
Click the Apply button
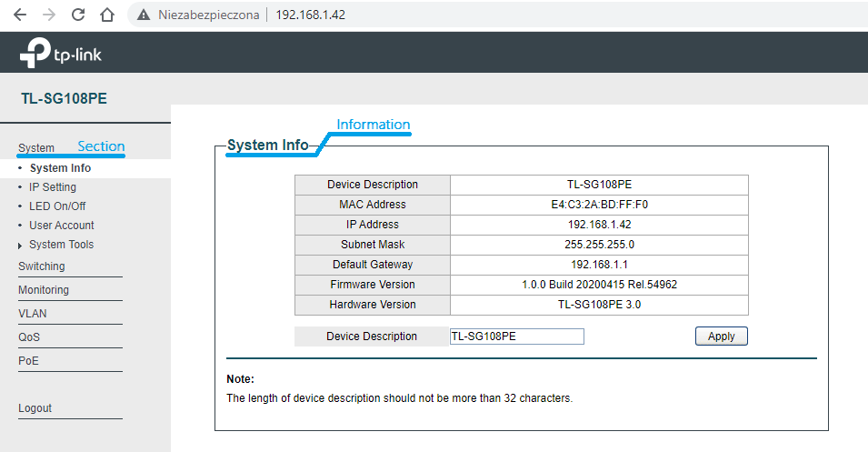[x=722, y=336]
